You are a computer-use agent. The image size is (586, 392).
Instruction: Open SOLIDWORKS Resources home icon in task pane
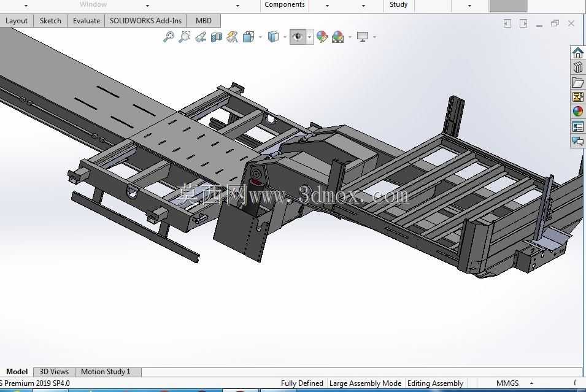[578, 53]
